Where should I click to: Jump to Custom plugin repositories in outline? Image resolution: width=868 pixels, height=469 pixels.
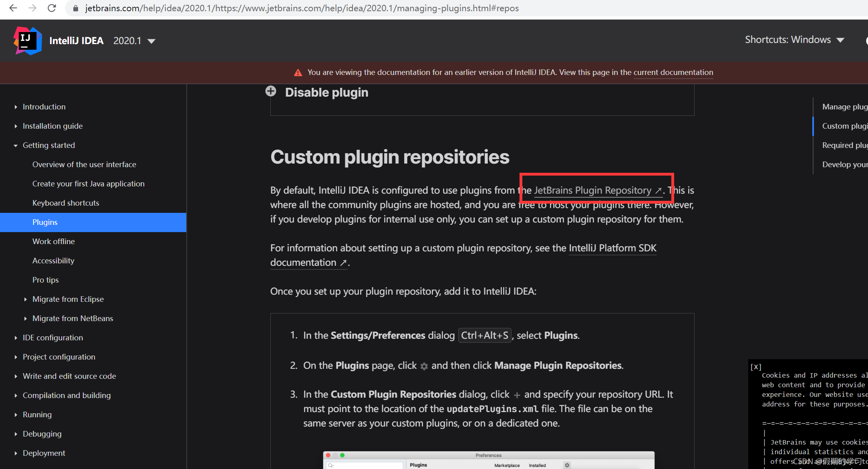[x=845, y=126]
